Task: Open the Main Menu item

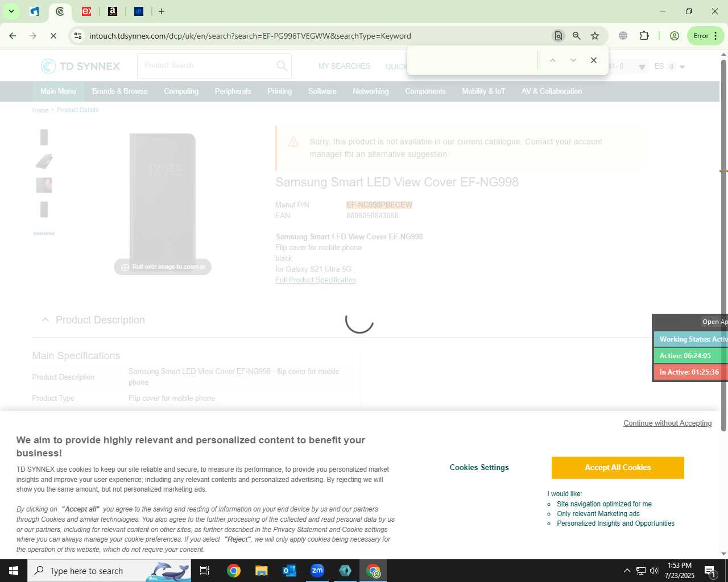Action: click(x=58, y=91)
